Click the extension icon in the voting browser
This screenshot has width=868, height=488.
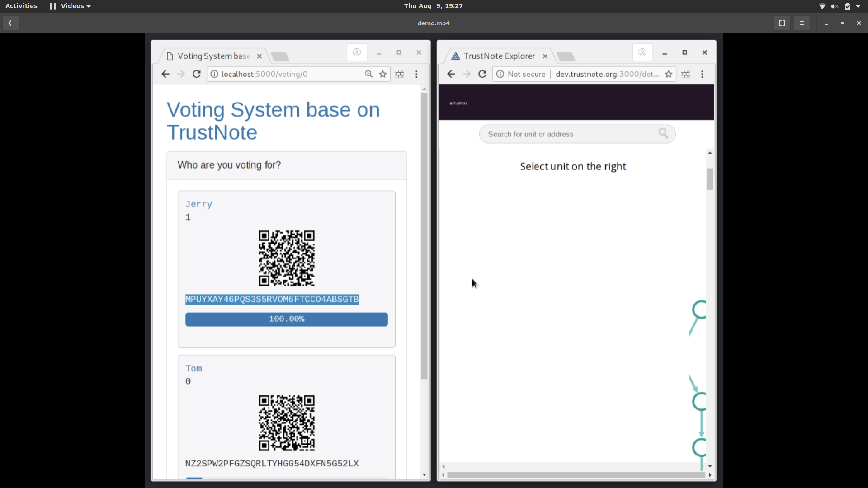coord(400,74)
